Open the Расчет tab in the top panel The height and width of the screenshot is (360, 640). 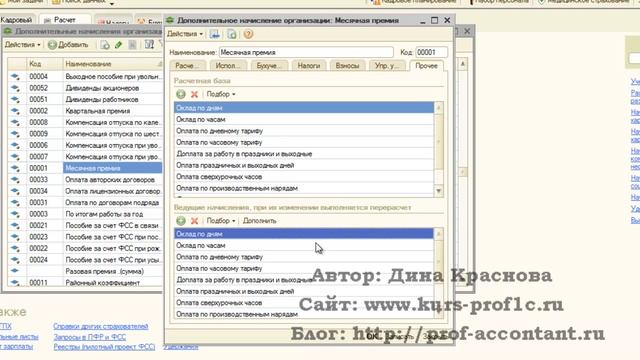click(65, 20)
